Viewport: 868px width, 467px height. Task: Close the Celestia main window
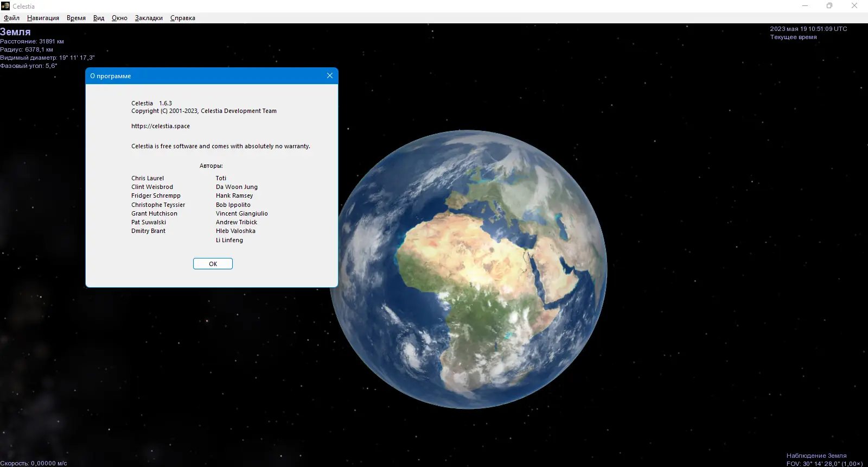point(854,6)
